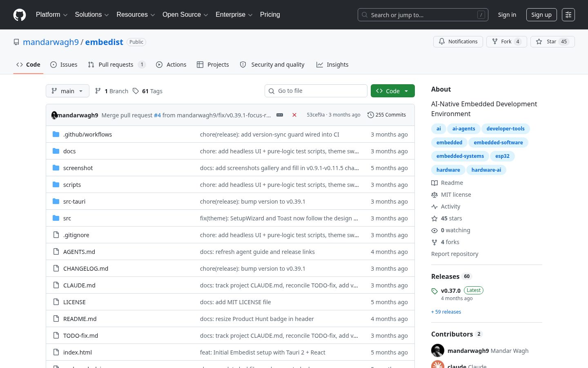This screenshot has height=368, width=588.
Task: Click the GitHub Octocat logo
Action: pos(20,15)
